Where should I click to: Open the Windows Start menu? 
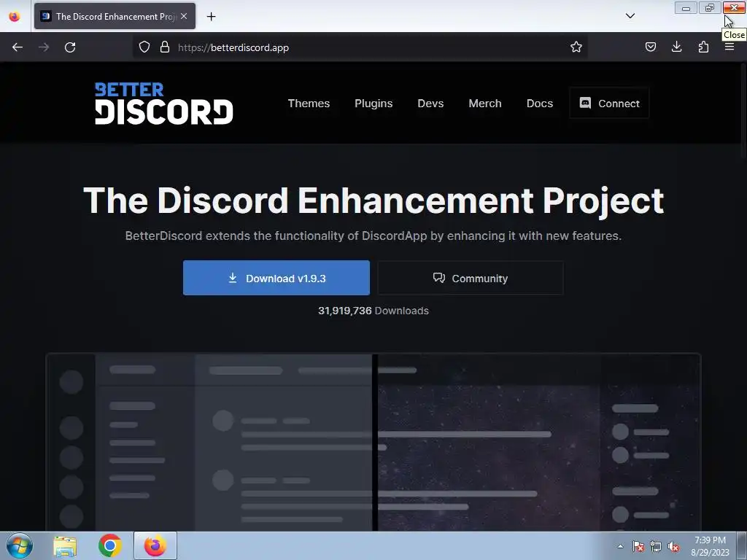(x=20, y=545)
